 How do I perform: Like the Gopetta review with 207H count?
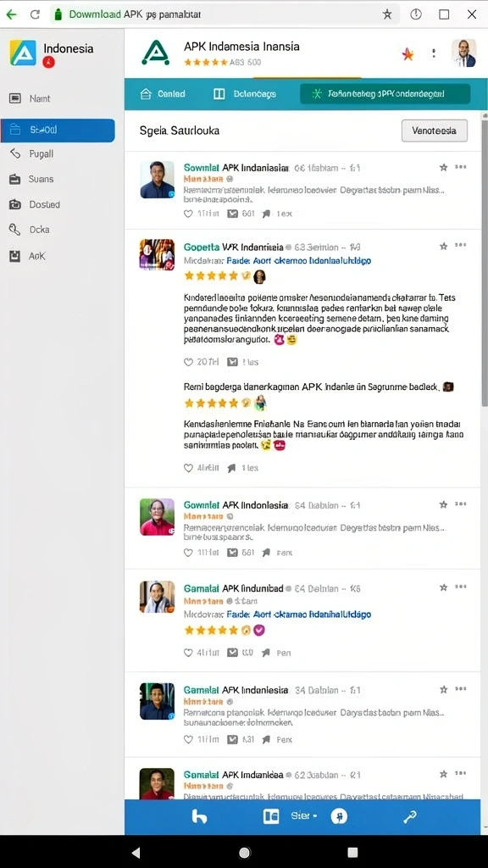188,362
